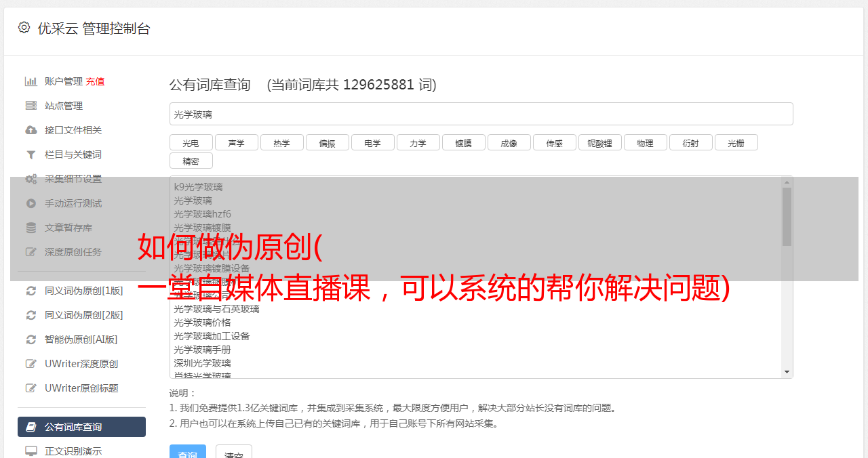
Task: Click the refresh icon for 智能伪原创[AI版]
Action: [31, 339]
